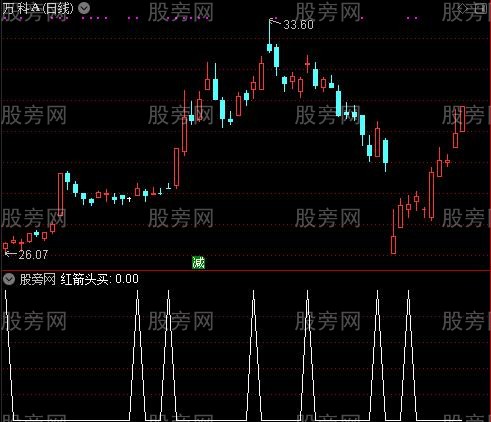The image size is (491, 422).
Task: Click the green 减 marker icon
Action: pyautogui.click(x=198, y=263)
